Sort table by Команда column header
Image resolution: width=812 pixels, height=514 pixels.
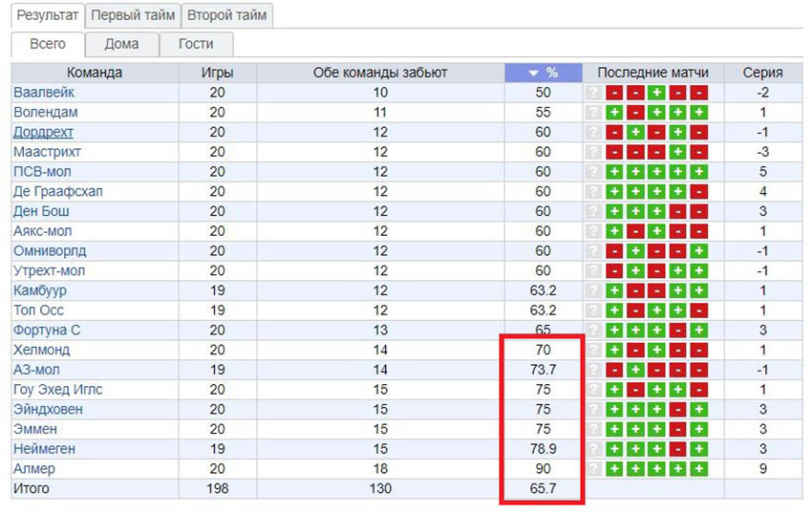pyautogui.click(x=95, y=73)
